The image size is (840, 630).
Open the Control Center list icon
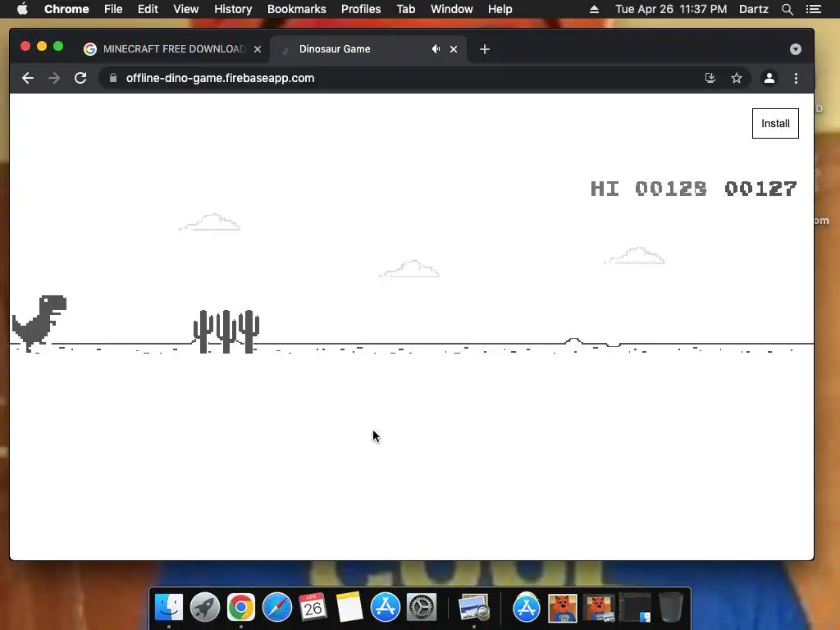pos(814,9)
